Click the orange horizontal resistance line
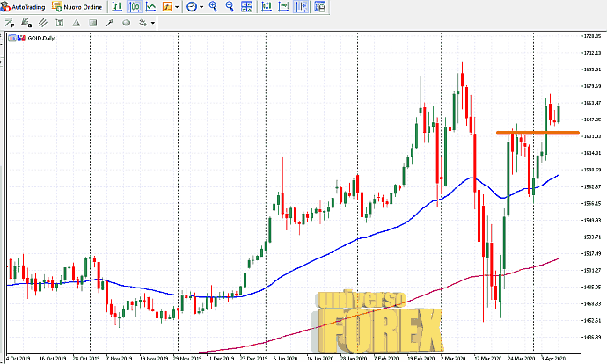Screen dimensions: 607x364 tap(528, 133)
